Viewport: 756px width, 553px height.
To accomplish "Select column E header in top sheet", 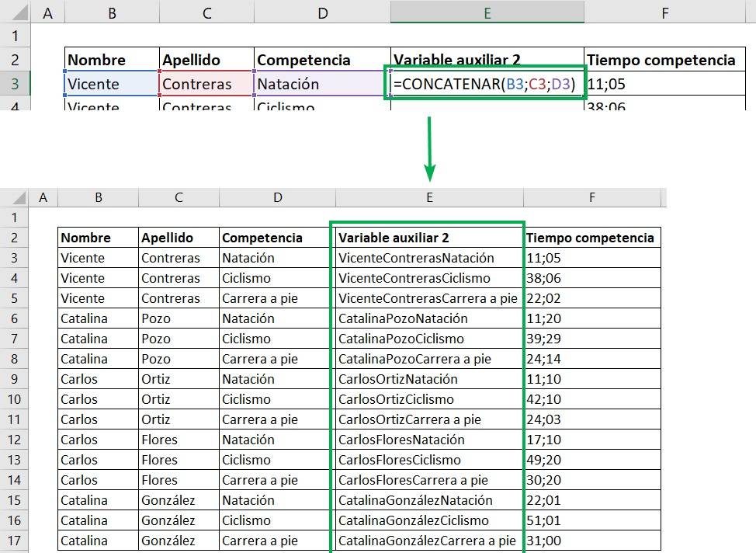I will 487,12.
